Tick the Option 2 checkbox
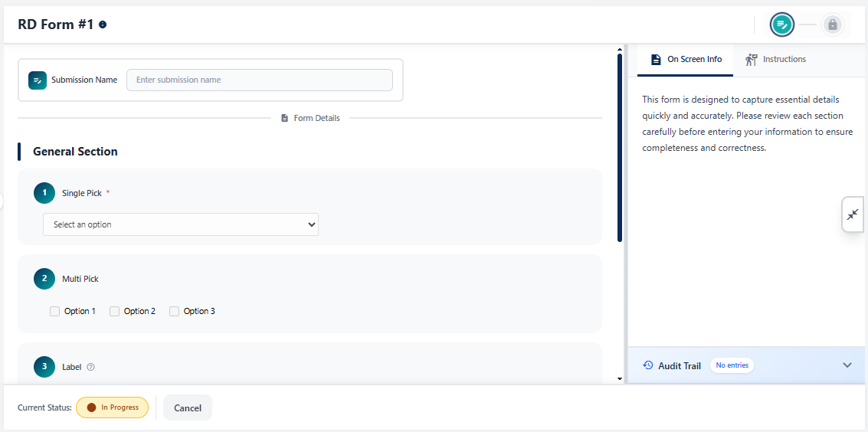The width and height of the screenshot is (868, 432). 114,311
